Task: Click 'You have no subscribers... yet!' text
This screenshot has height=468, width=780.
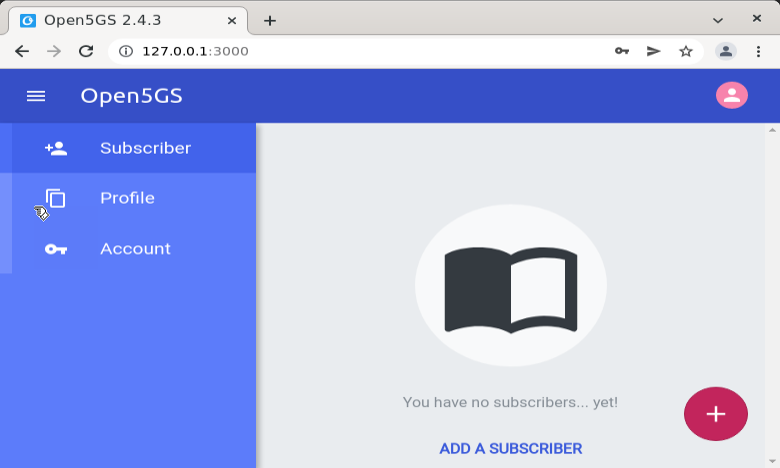Action: (x=510, y=402)
